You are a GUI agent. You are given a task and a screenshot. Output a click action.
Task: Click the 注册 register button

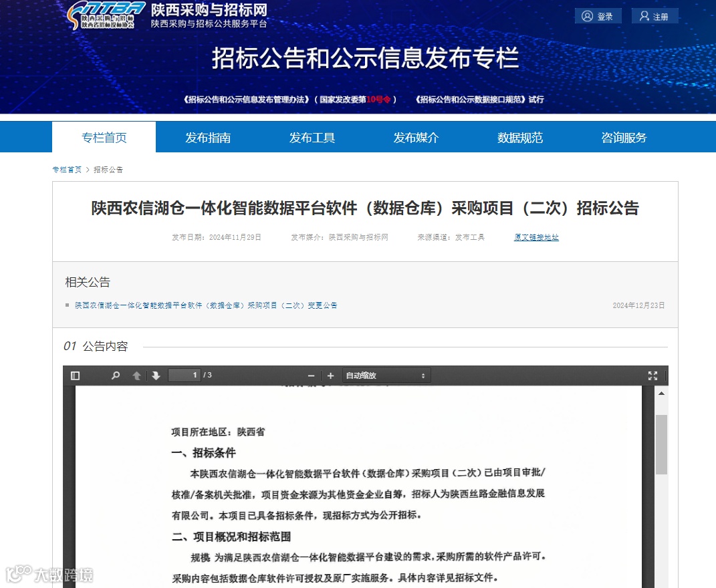coord(654,17)
